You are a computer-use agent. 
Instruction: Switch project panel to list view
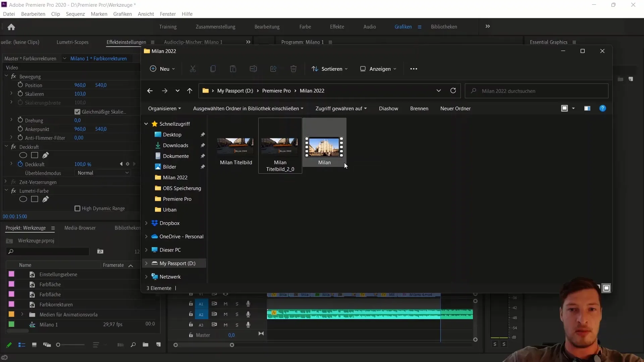tap(22, 345)
